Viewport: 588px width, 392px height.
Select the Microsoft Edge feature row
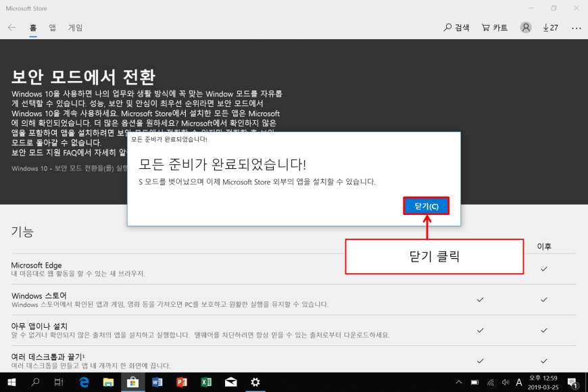(293, 269)
